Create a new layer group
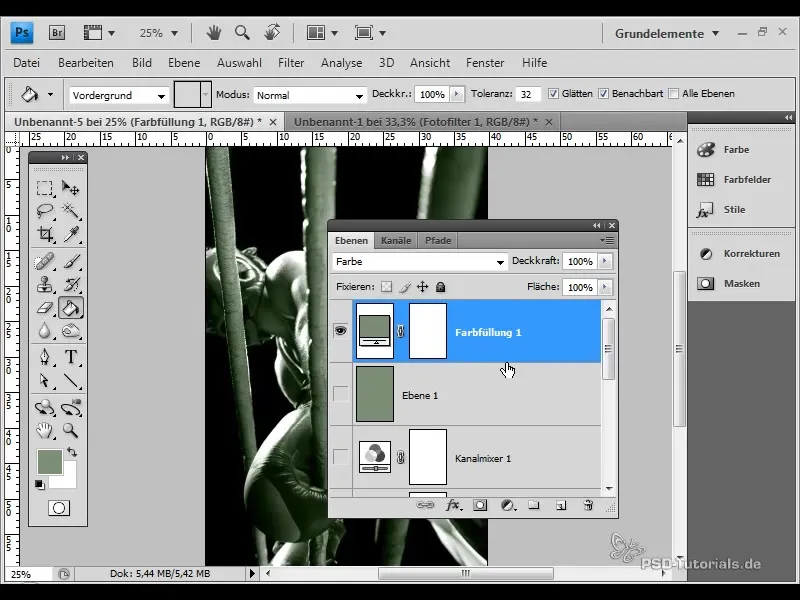Screen dimensions: 800x600 (x=534, y=505)
